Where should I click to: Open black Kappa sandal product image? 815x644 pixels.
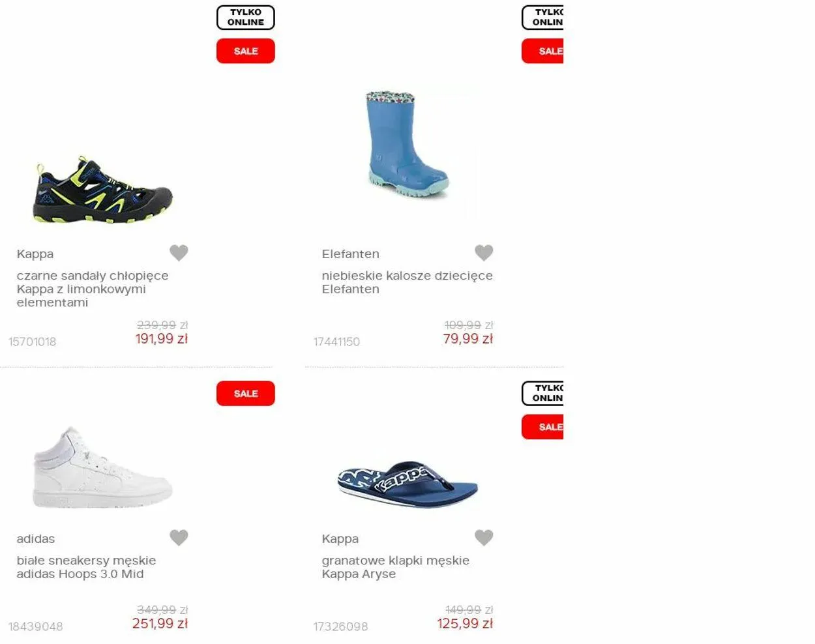pos(103,190)
